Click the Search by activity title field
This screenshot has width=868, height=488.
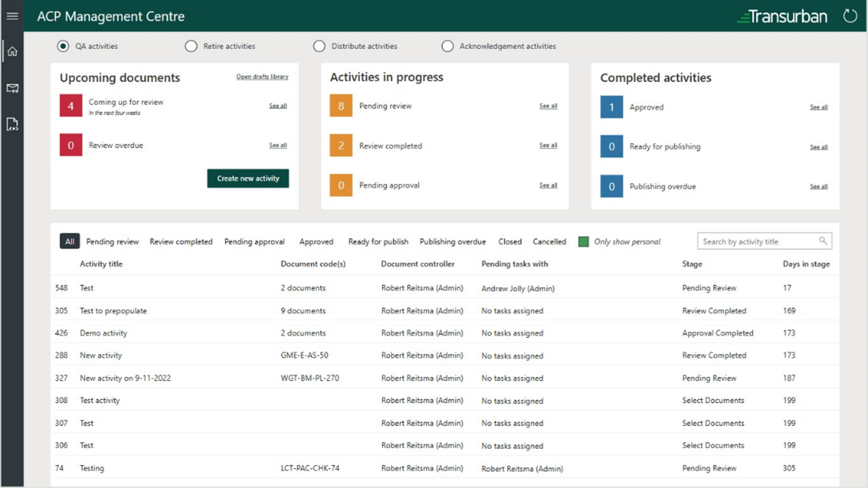(x=758, y=241)
